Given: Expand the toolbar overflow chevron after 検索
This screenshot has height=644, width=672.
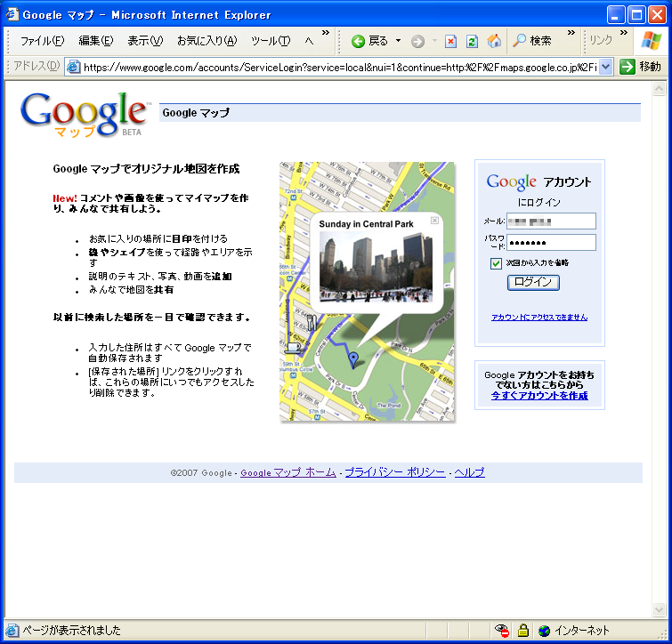Looking at the screenshot, I should point(571,33).
